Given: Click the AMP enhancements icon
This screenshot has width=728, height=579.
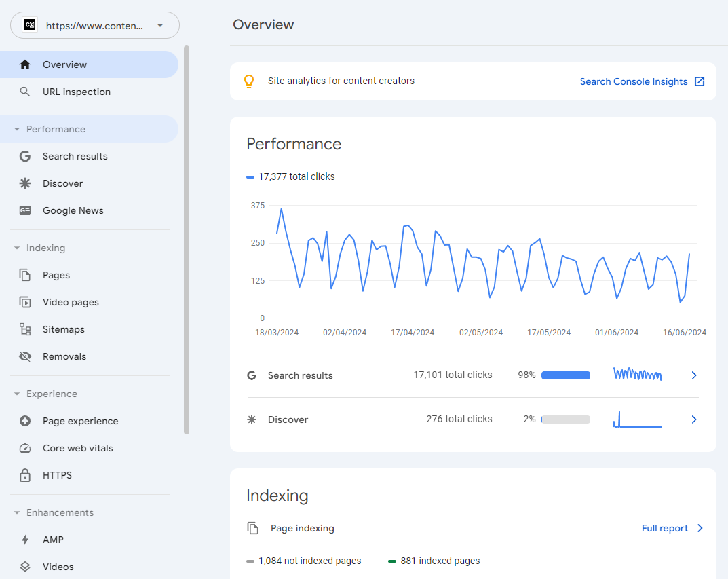Looking at the screenshot, I should tap(24, 540).
